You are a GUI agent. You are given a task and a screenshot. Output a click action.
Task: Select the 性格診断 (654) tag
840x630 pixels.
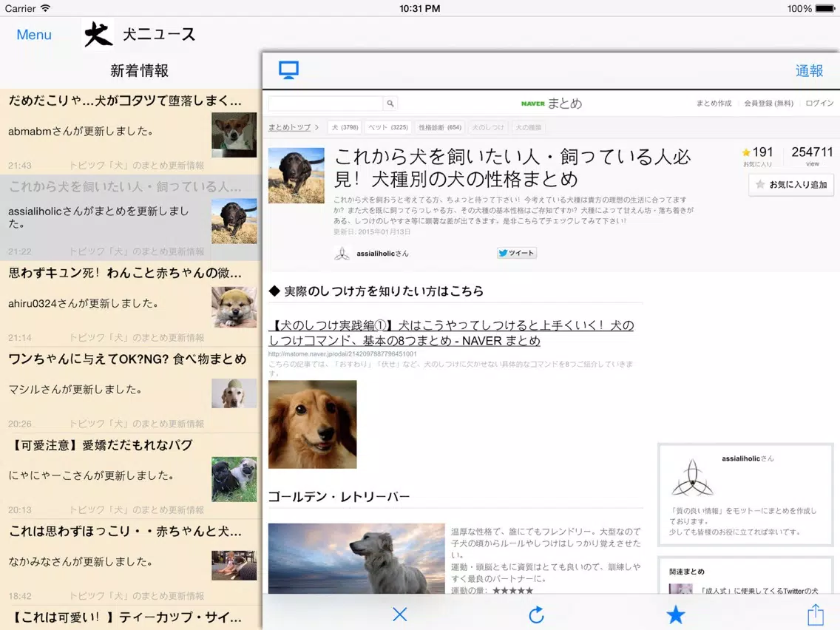(440, 127)
